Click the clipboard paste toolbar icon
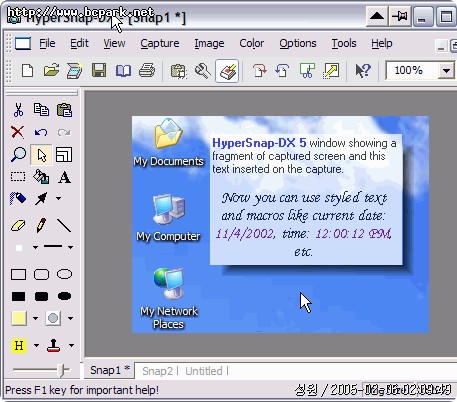Screen dimensions: 457x402 point(179,71)
